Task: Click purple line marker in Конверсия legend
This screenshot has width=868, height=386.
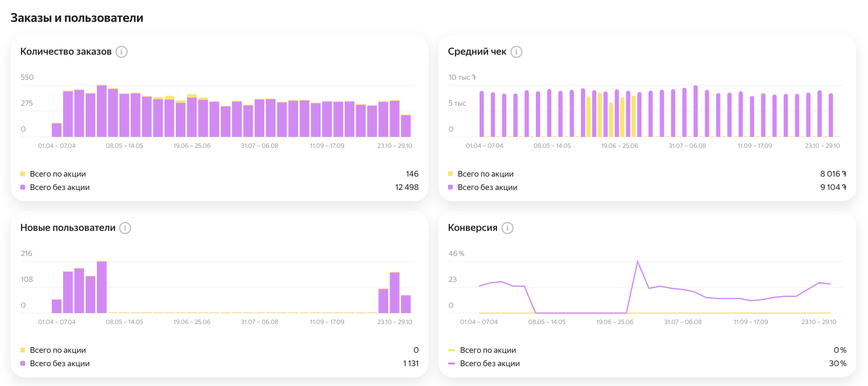Action: [x=452, y=363]
